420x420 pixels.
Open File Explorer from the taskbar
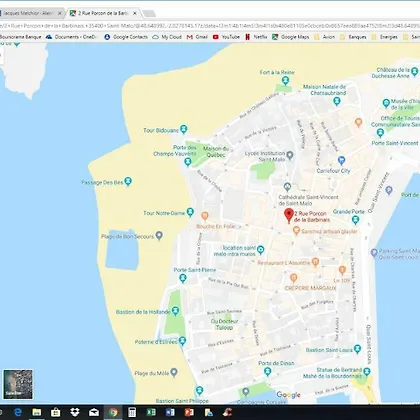(x=37, y=412)
